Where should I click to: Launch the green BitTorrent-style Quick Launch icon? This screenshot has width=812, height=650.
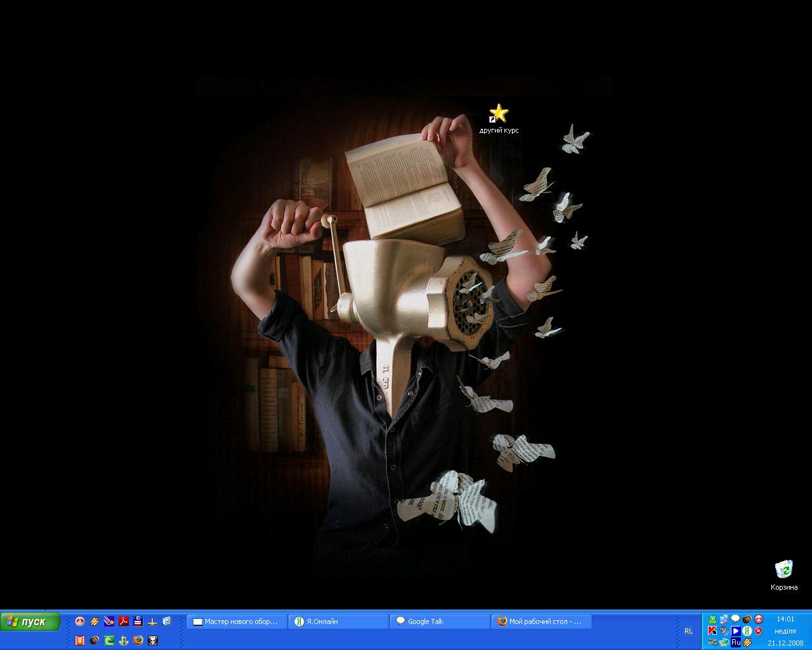(x=109, y=640)
